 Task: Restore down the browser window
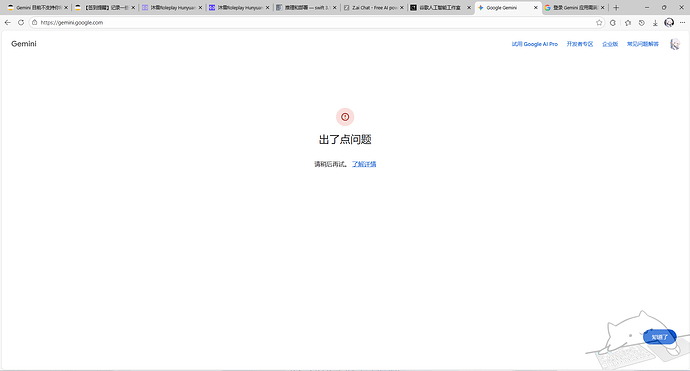[x=664, y=7]
